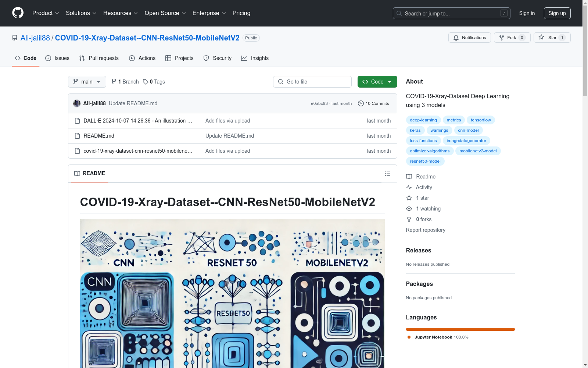
Task: Click Report repository link
Action: point(426,230)
